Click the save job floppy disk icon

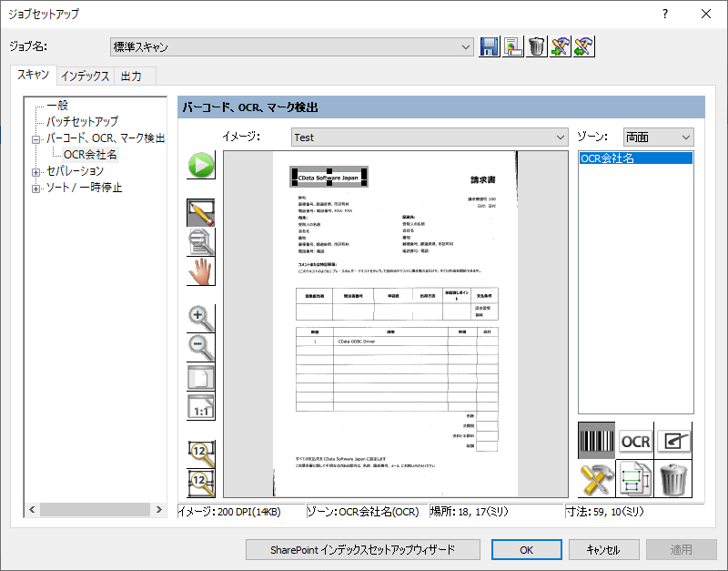490,46
